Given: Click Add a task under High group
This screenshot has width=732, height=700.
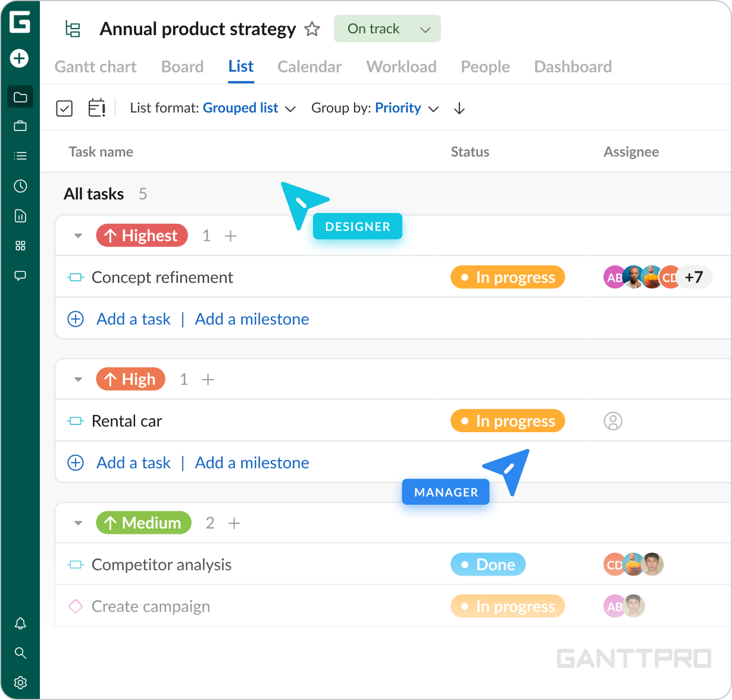Looking at the screenshot, I should coord(133,462).
